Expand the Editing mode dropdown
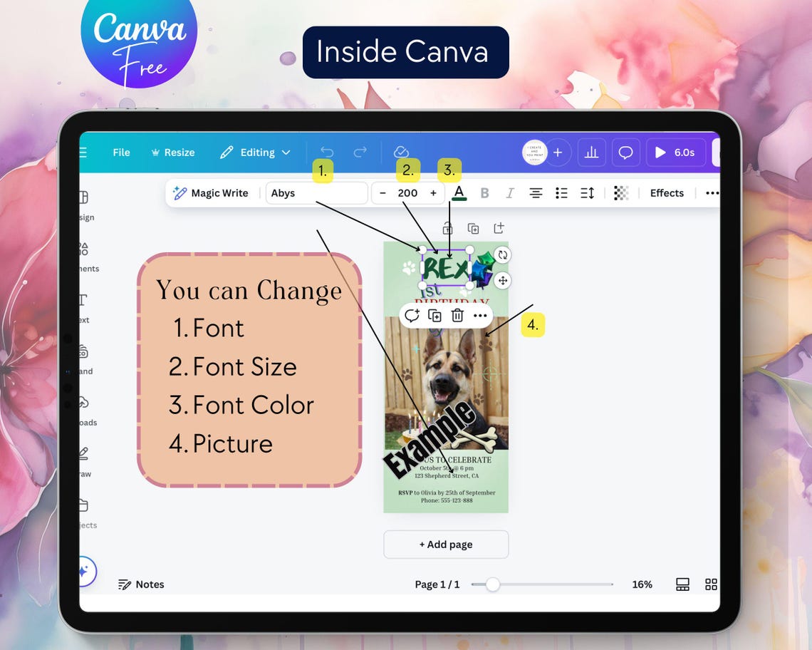The image size is (812, 650). [255, 153]
